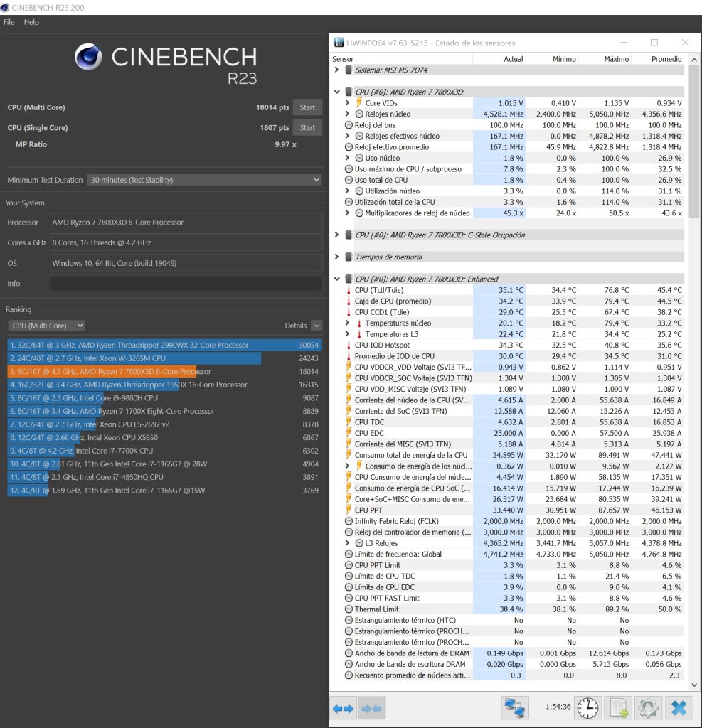Start the CPU (Single Core) test
The image size is (702, 728).
pyautogui.click(x=307, y=128)
